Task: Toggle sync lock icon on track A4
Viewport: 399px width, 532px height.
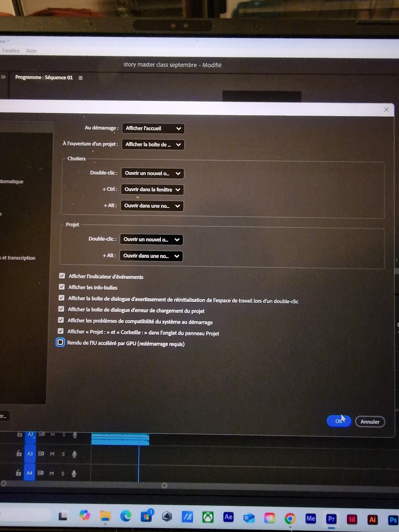Action: (41, 473)
